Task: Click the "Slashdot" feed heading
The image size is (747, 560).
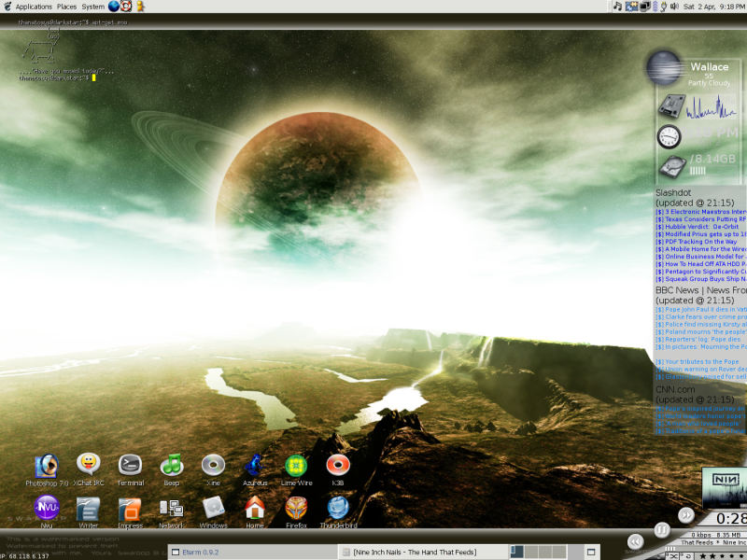Action: tap(672, 193)
